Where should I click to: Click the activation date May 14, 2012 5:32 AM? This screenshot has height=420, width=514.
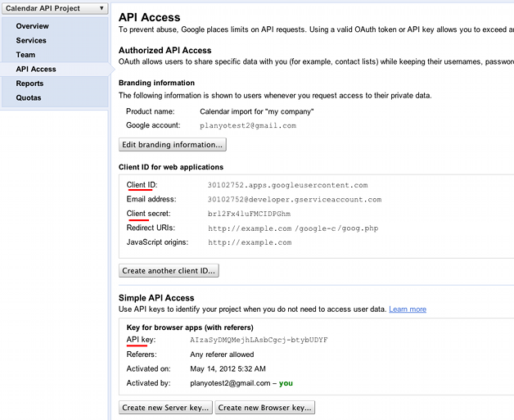click(x=228, y=369)
